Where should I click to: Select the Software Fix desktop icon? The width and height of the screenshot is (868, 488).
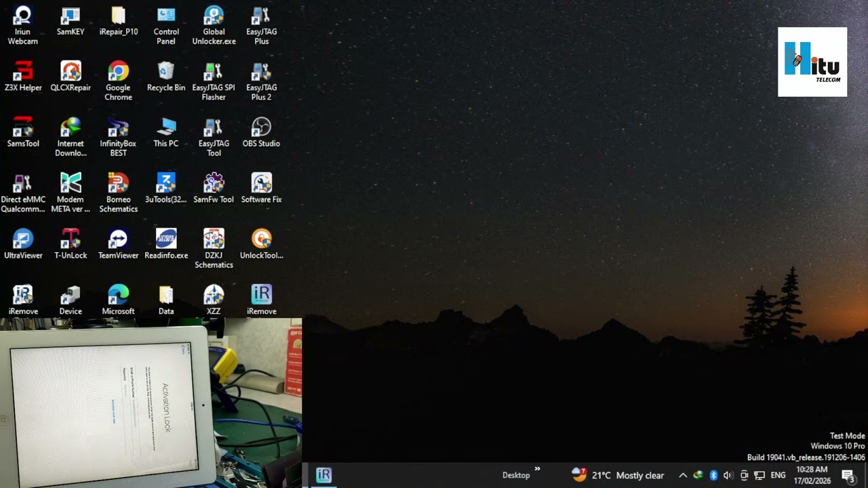coord(261,188)
